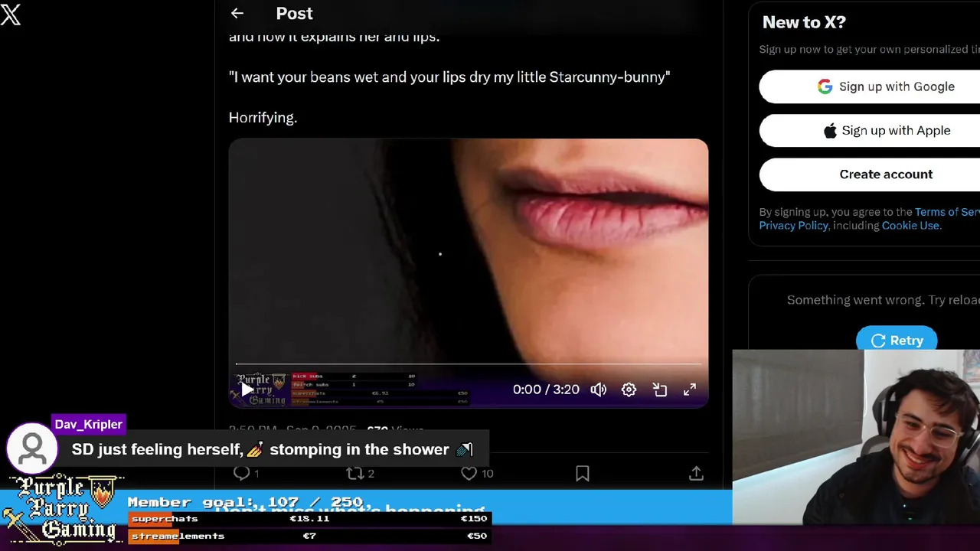The width and height of the screenshot is (980, 551).
Task: Open the Privacy Policy link
Action: [x=793, y=225]
